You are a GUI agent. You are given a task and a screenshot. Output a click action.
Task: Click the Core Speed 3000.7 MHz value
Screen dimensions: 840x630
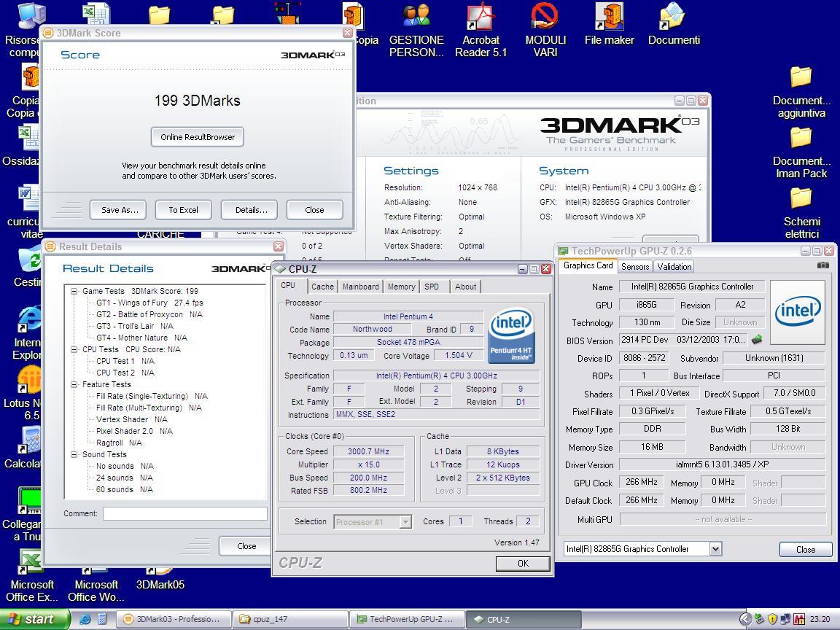coord(368,451)
